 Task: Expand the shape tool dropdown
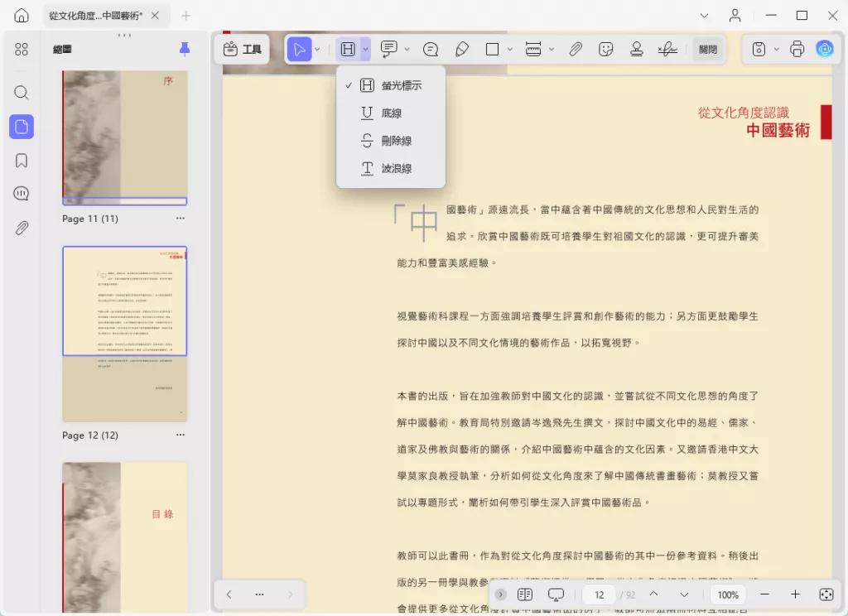tap(511, 49)
